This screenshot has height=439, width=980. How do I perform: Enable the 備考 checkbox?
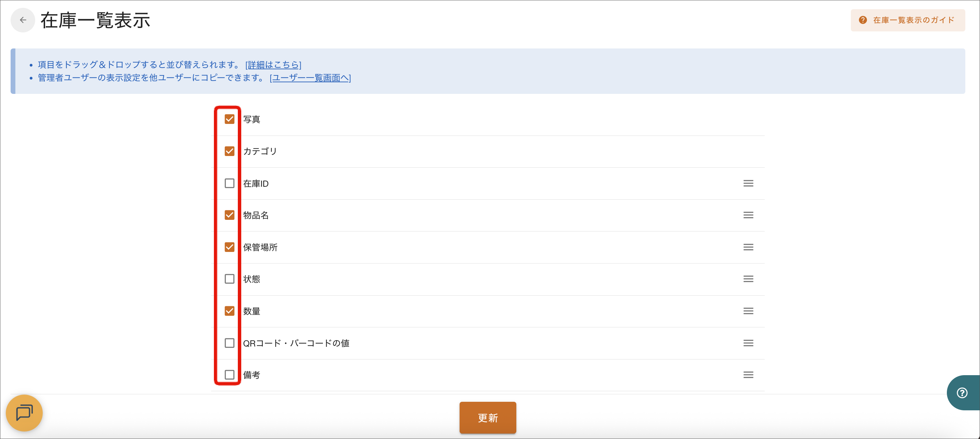tap(229, 375)
